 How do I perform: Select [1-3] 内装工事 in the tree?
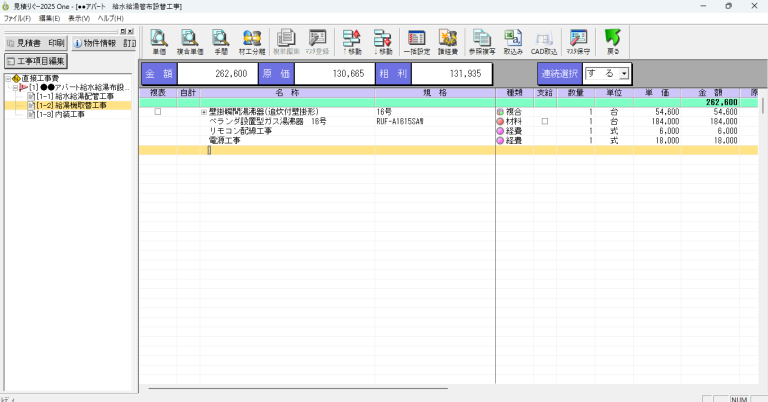(x=60, y=114)
